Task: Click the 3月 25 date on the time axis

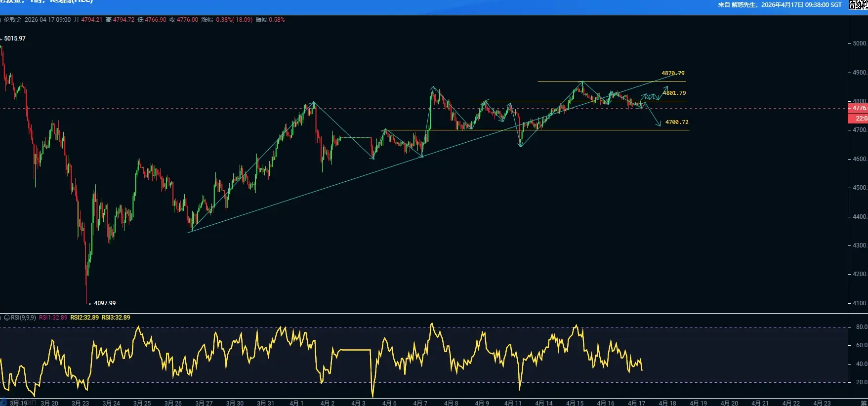Action: [x=142, y=403]
